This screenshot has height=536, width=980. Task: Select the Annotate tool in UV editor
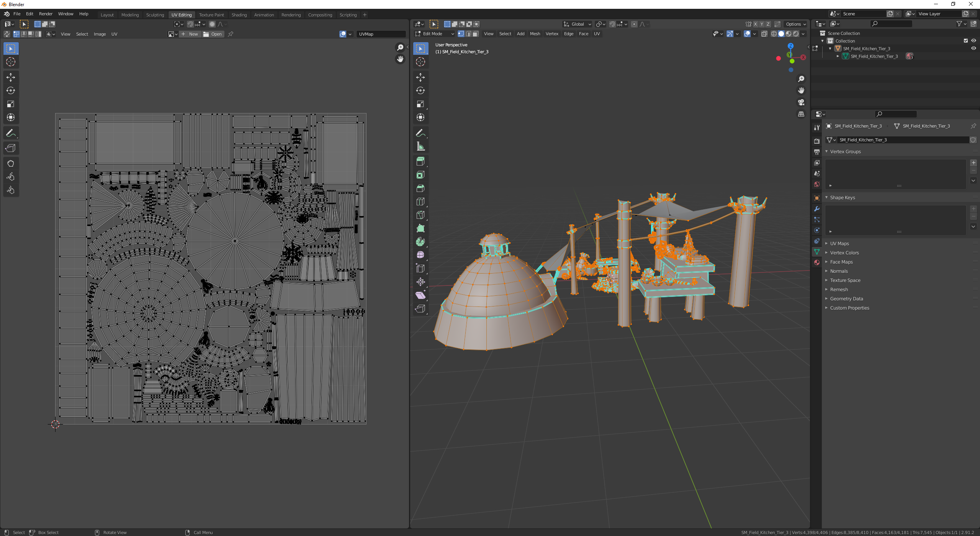coord(11,133)
